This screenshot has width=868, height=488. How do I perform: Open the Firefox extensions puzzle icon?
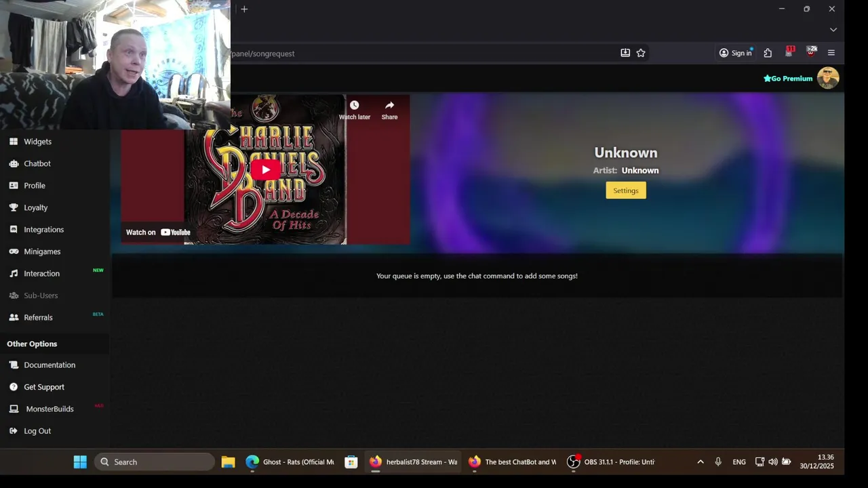click(x=768, y=53)
